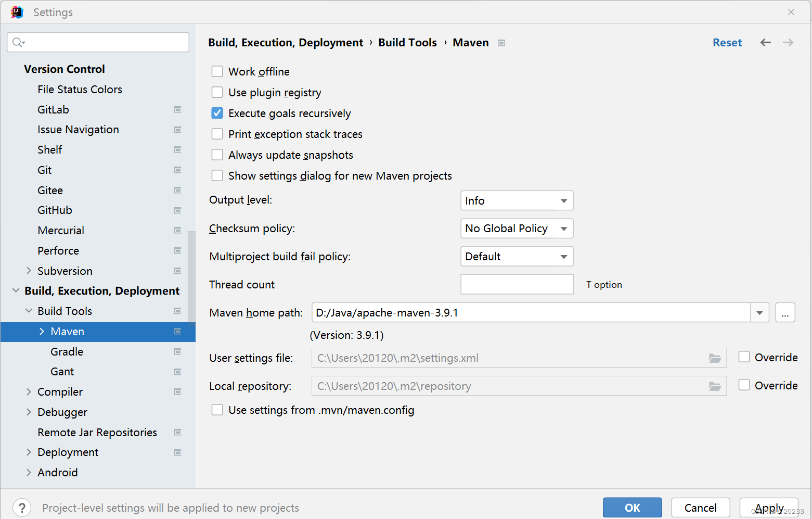
Task: Enable Use plugin registry checkbox
Action: pos(217,92)
